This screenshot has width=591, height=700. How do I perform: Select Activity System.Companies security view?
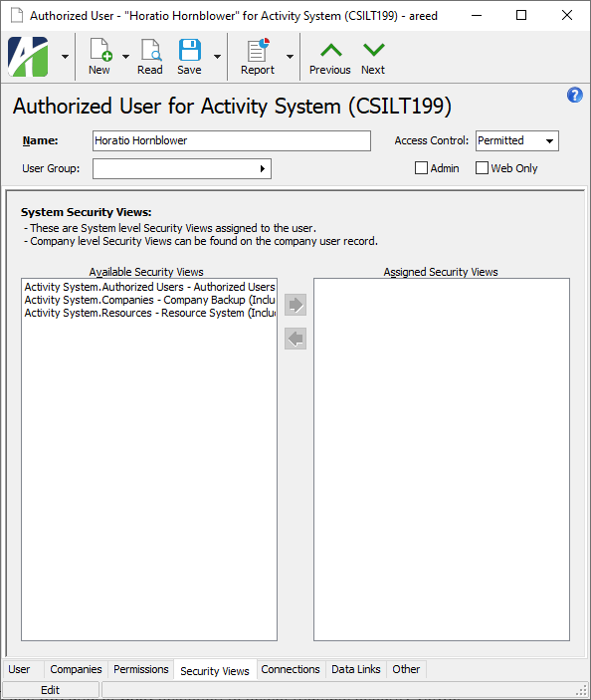(x=149, y=300)
